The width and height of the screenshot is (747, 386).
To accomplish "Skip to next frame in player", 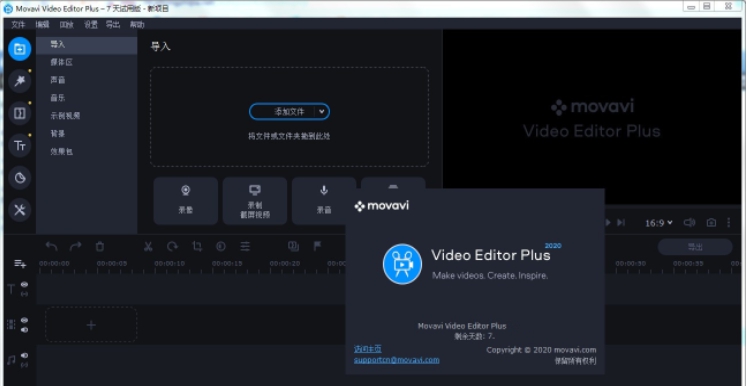I will point(621,223).
